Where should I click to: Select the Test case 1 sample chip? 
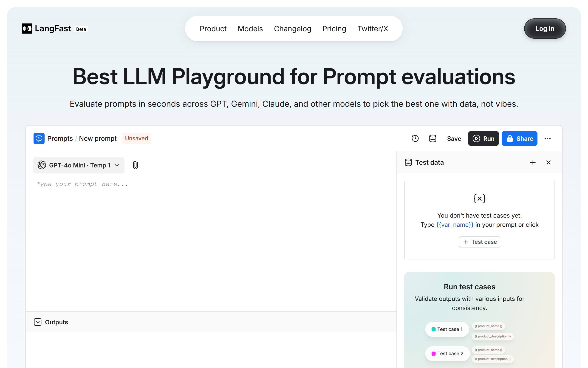click(x=447, y=329)
